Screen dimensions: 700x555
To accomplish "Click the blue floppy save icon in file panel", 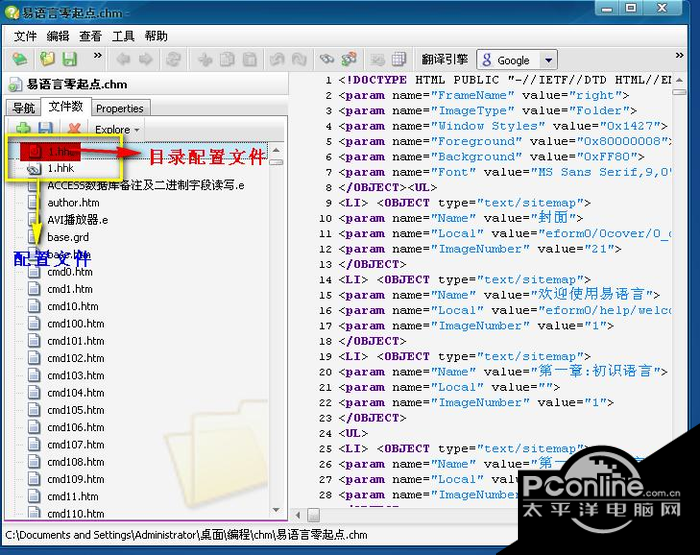I will click(x=46, y=129).
